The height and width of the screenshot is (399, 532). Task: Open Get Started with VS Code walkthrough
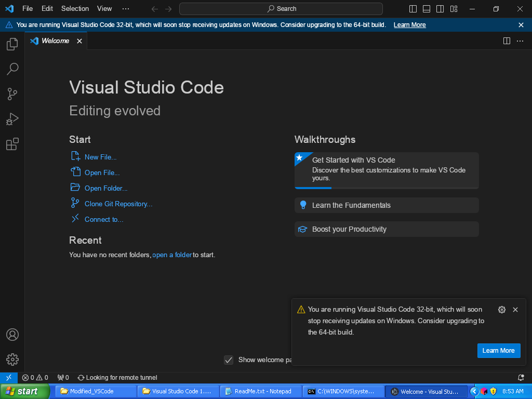tap(387, 170)
